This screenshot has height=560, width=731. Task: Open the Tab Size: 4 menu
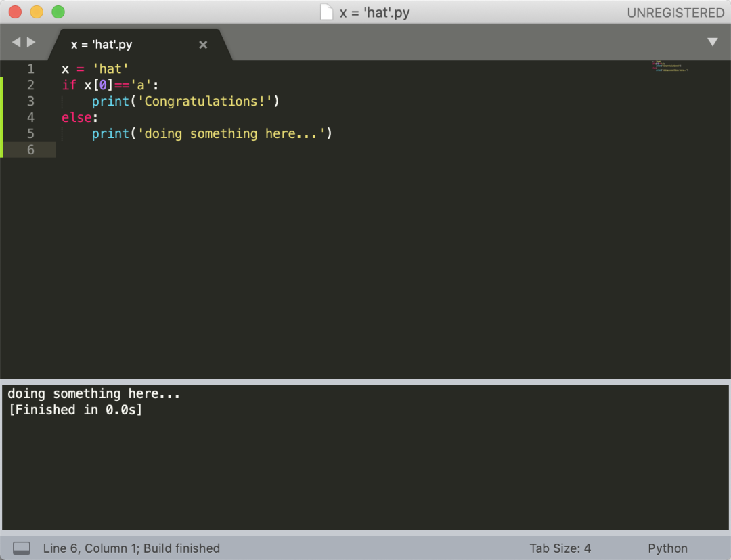point(560,548)
